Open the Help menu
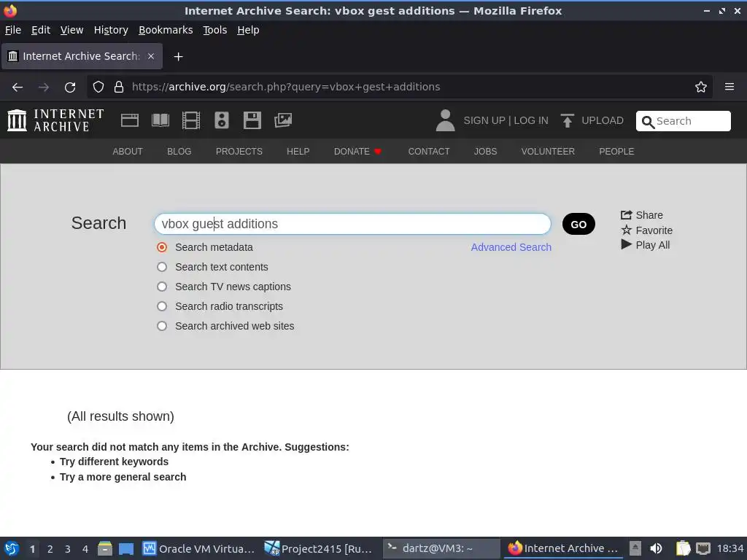This screenshot has width=747, height=560. pos(248,30)
